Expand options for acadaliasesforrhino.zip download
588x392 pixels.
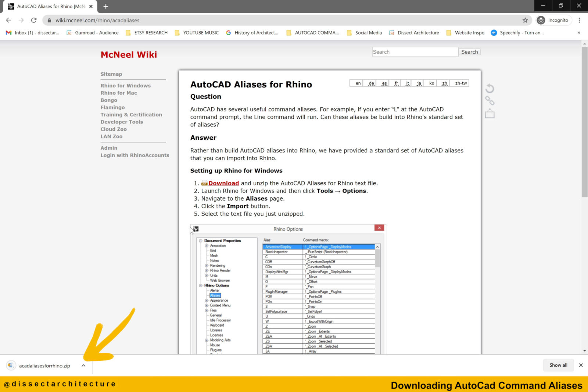pyautogui.click(x=83, y=366)
